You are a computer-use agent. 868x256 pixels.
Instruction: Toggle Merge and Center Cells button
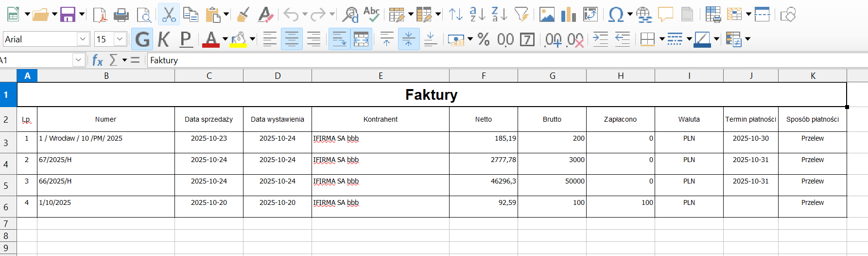click(x=361, y=39)
